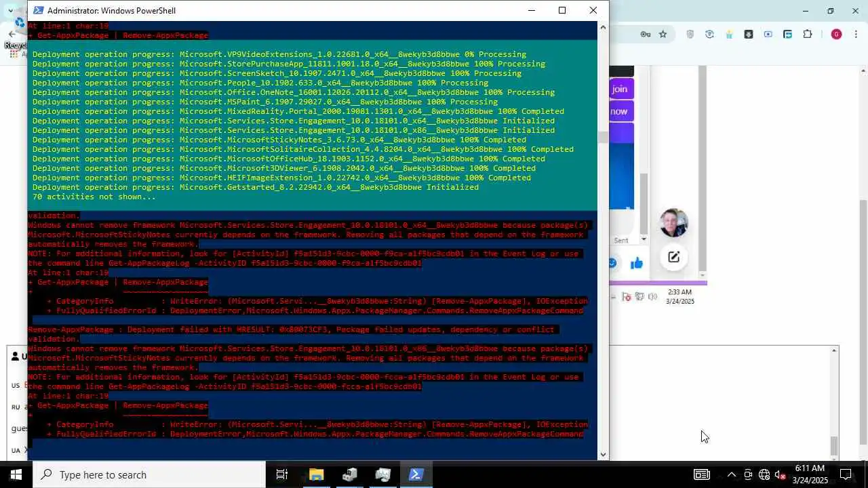
Task: Click the dark square extension icon in browser
Action: (x=749, y=34)
